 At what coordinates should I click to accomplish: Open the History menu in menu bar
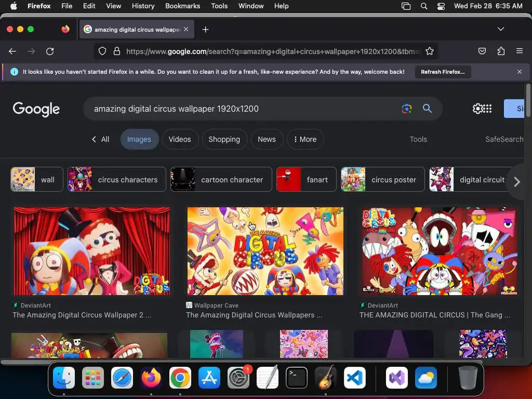coord(143,6)
